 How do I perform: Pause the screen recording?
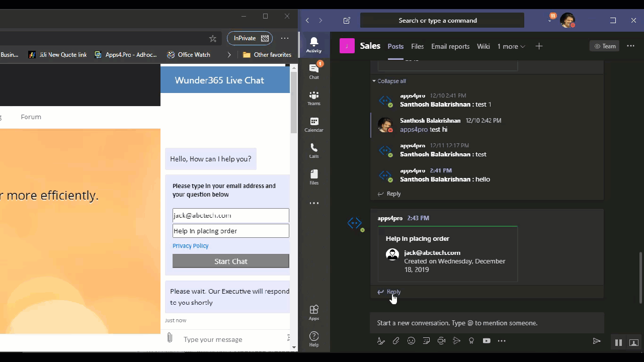point(618,343)
